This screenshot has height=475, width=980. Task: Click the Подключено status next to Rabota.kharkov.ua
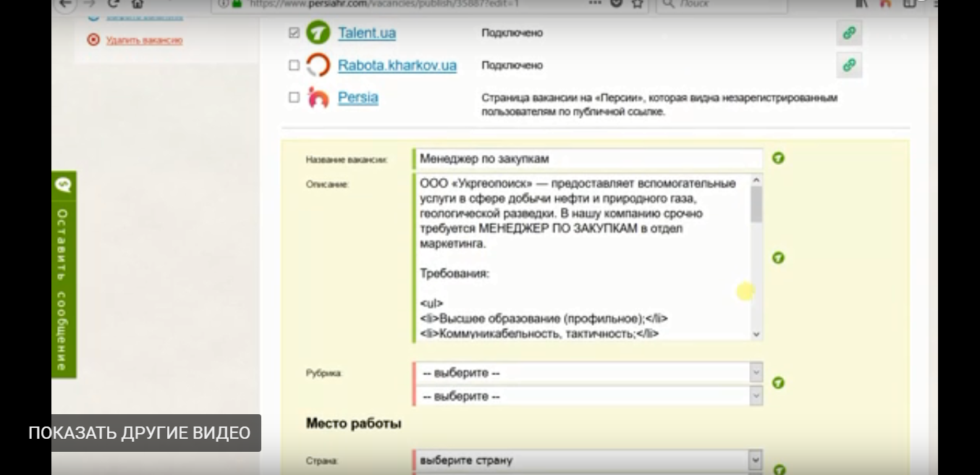coord(512,65)
